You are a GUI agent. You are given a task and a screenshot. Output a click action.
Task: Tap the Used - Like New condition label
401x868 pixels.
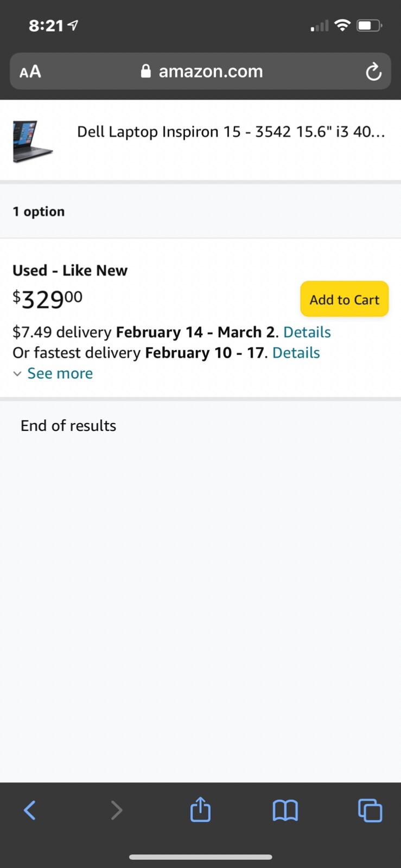(70, 270)
